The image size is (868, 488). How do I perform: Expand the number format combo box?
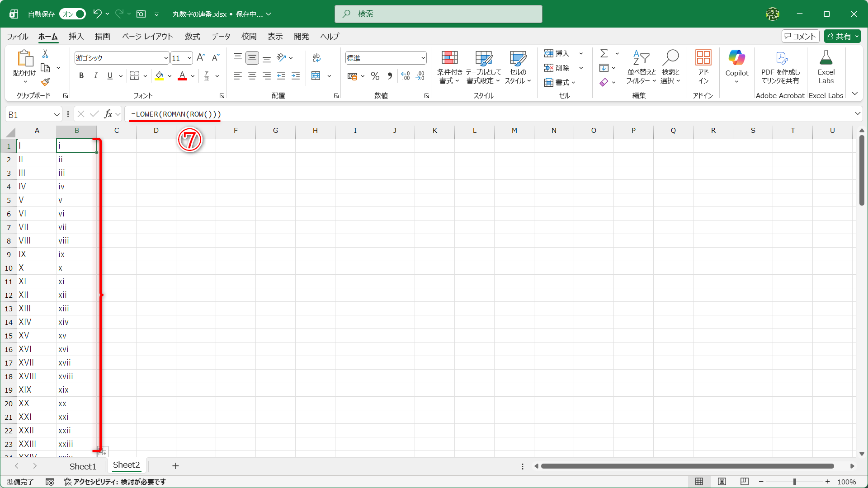[x=423, y=58]
